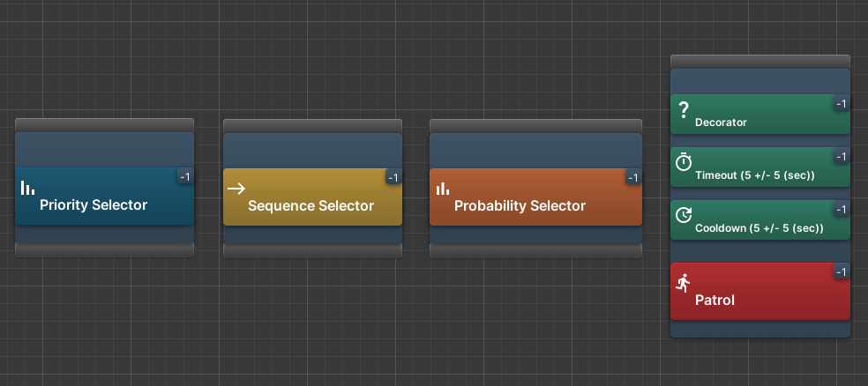Click the Timeout stopwatch icon

pyautogui.click(x=683, y=162)
